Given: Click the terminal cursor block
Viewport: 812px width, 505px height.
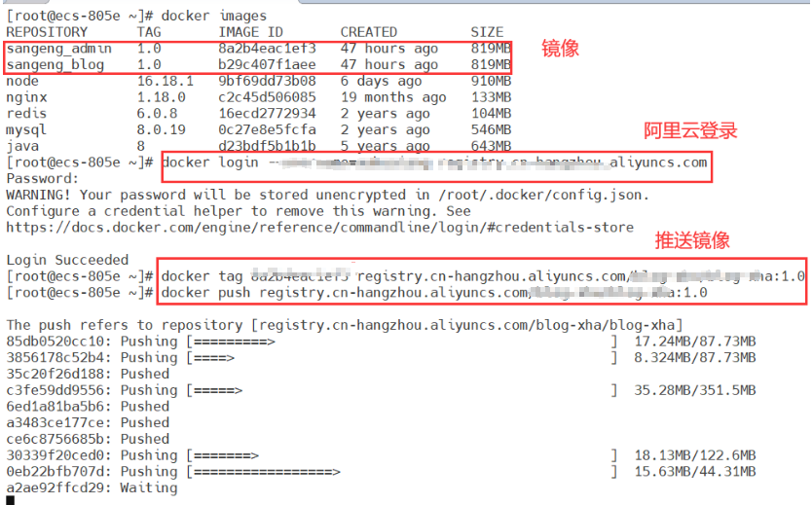Looking at the screenshot, I should click(x=11, y=500).
